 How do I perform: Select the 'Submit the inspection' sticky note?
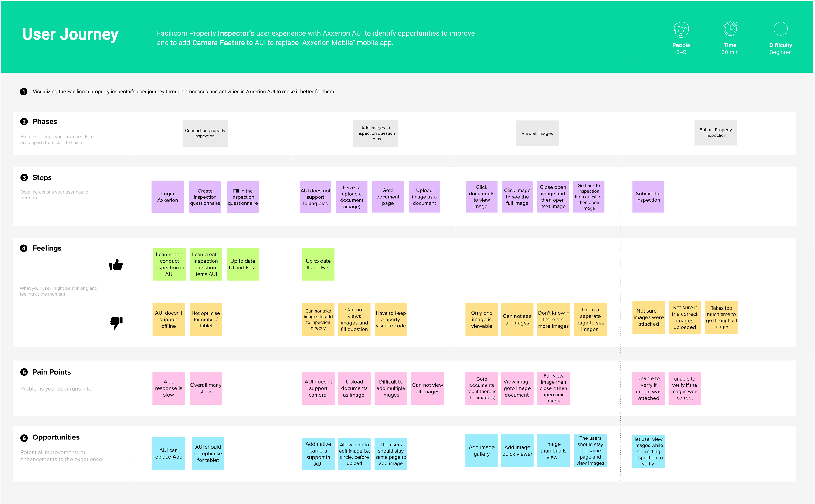(x=648, y=197)
